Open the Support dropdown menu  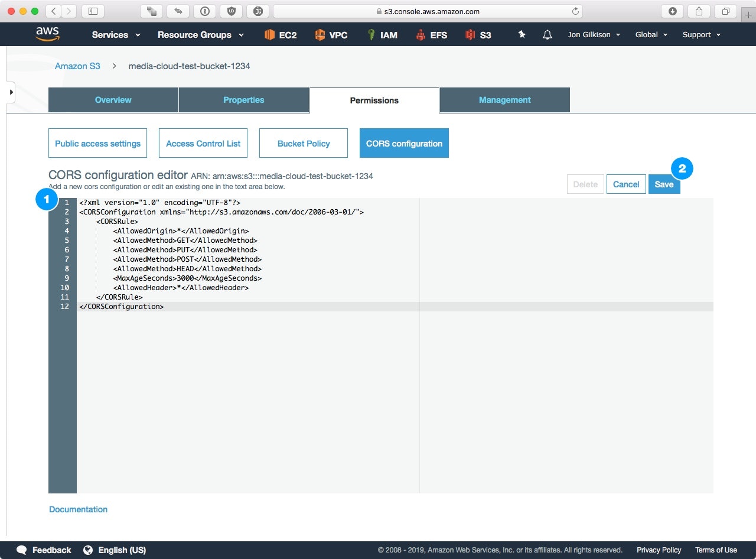pos(702,35)
